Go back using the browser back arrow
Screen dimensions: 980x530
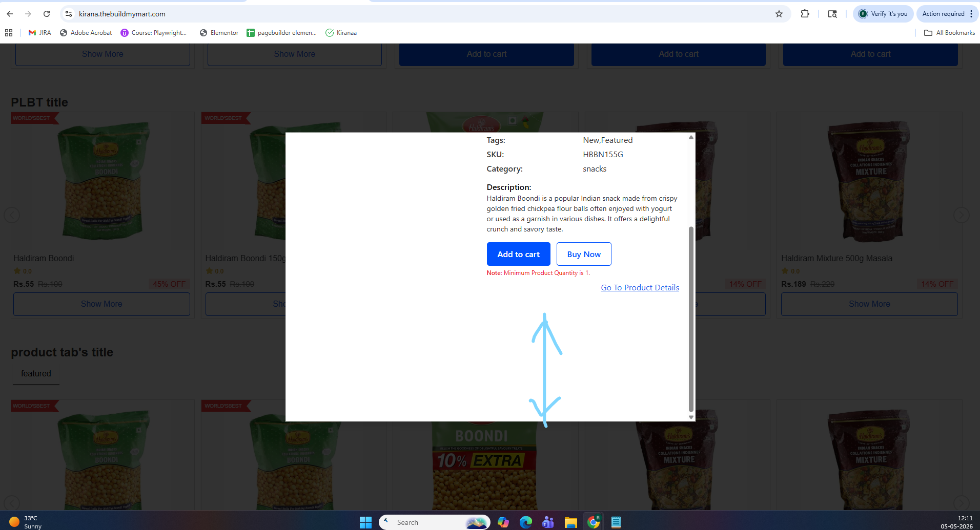10,14
